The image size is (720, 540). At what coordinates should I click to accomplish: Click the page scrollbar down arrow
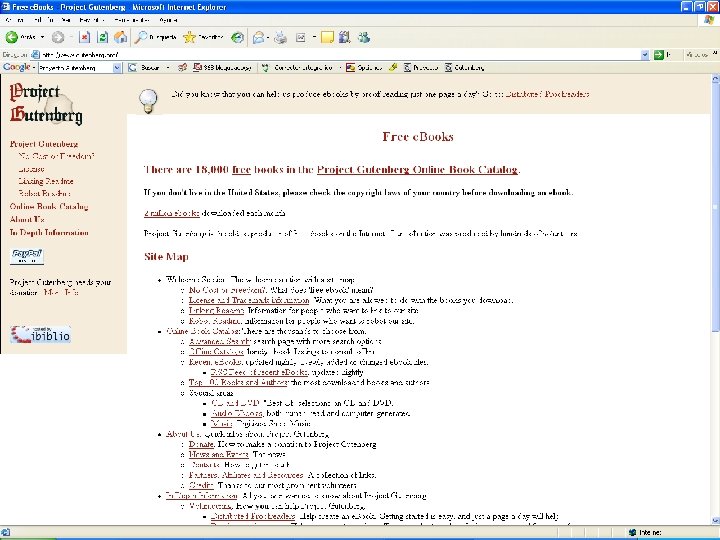click(x=715, y=520)
